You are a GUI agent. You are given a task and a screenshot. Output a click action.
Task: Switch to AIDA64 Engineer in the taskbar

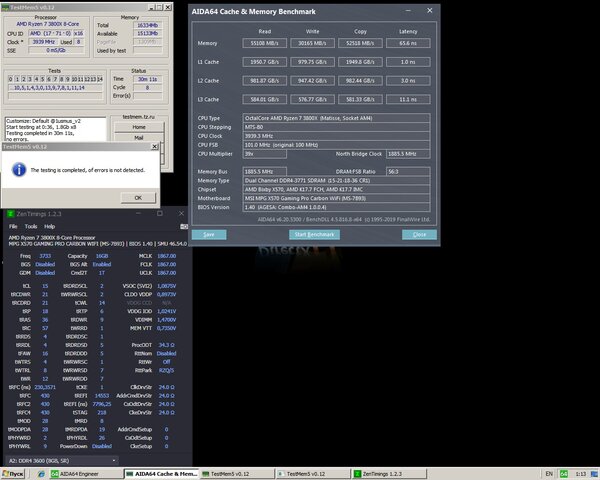[x=86, y=474]
